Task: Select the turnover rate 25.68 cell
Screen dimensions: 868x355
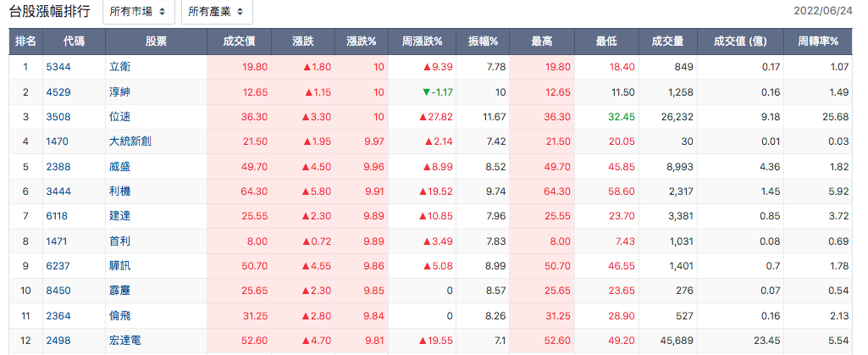Action: tap(818, 117)
